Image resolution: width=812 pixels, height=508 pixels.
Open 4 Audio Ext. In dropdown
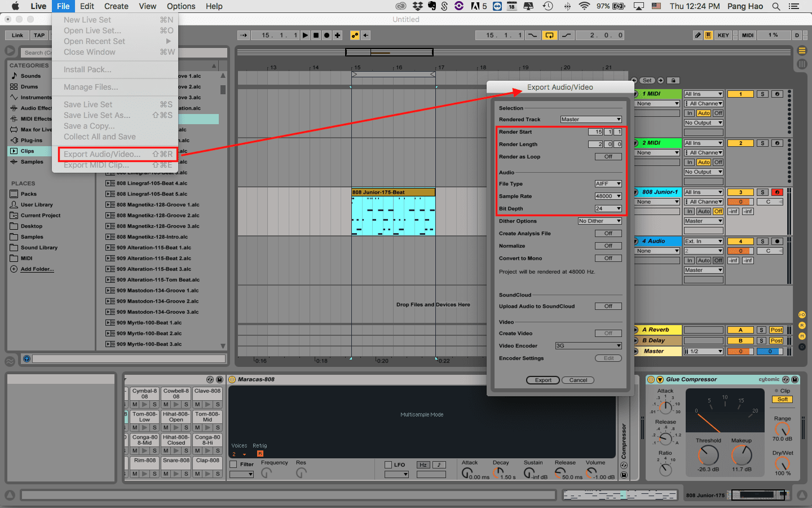pos(703,241)
